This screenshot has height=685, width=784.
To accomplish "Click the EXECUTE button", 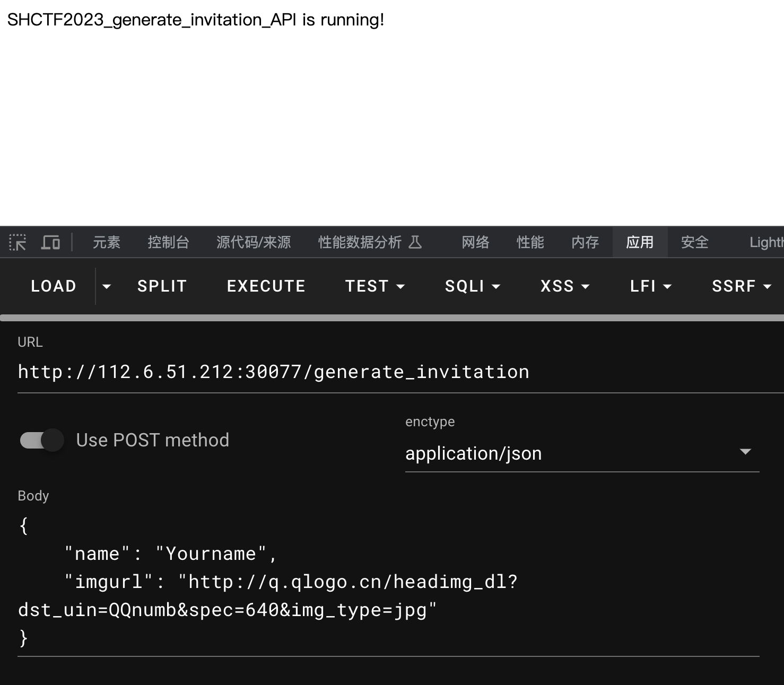I will click(x=266, y=286).
